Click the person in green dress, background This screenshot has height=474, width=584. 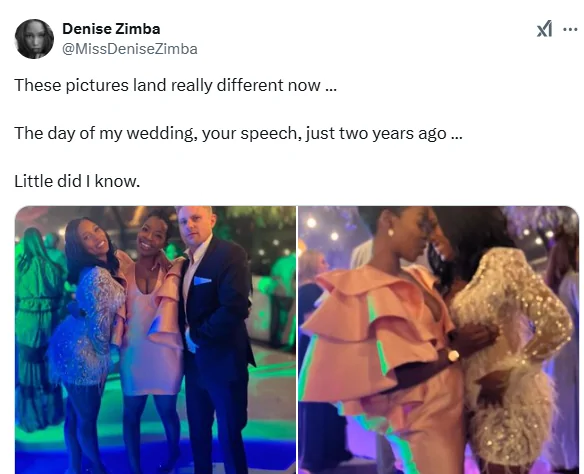tap(35, 328)
